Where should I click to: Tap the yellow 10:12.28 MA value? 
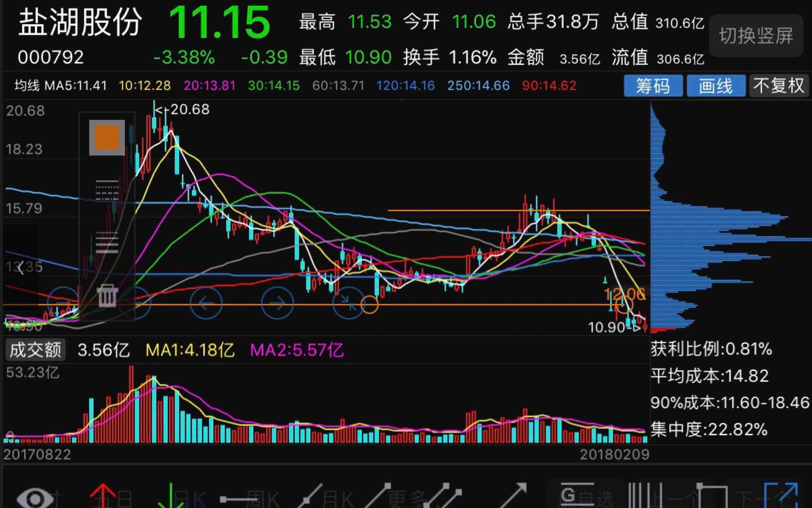click(145, 86)
